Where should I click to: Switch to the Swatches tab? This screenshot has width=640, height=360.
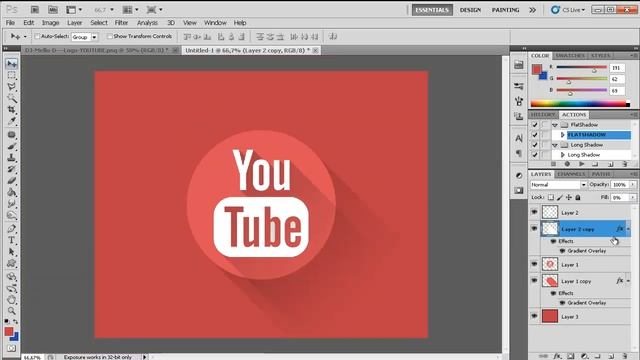(570, 56)
